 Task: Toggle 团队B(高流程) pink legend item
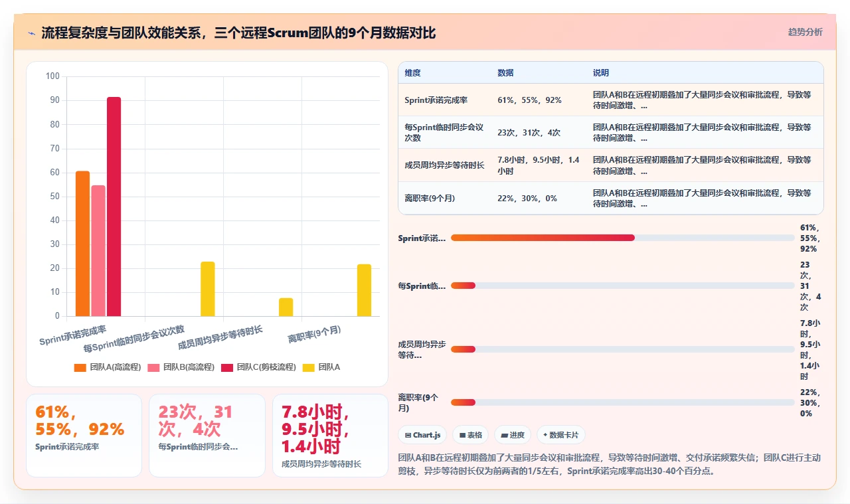coord(181,367)
